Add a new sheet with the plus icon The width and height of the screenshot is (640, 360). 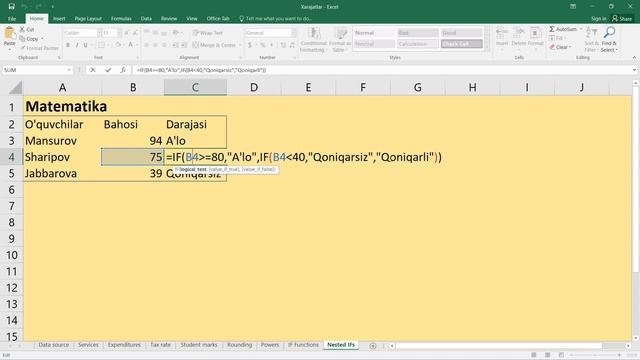[373, 346]
